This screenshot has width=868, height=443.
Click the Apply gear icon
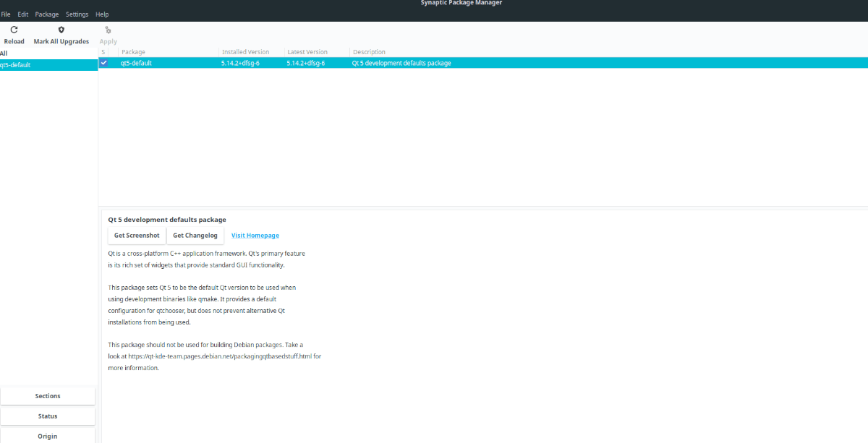[x=107, y=33]
